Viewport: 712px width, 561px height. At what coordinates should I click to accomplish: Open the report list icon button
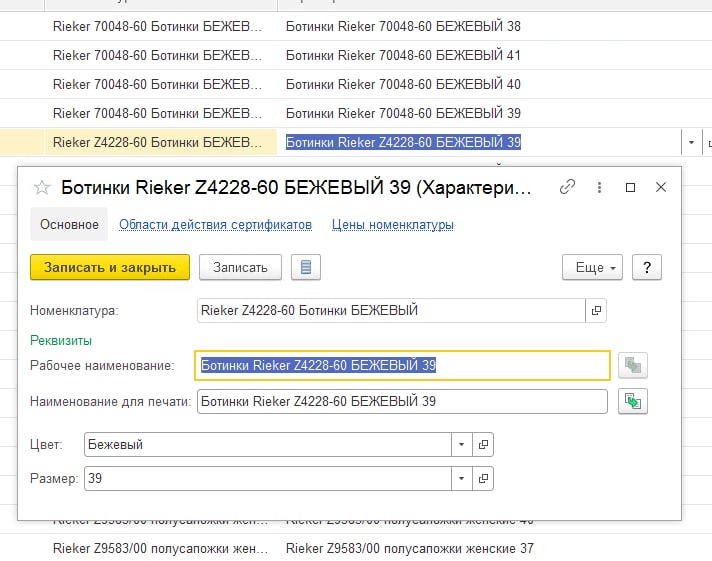tap(306, 267)
